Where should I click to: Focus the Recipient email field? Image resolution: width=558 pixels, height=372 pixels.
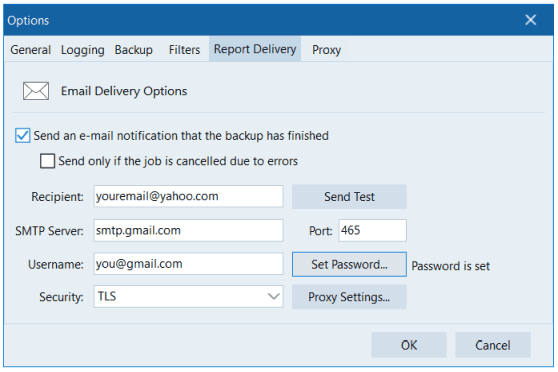point(188,196)
